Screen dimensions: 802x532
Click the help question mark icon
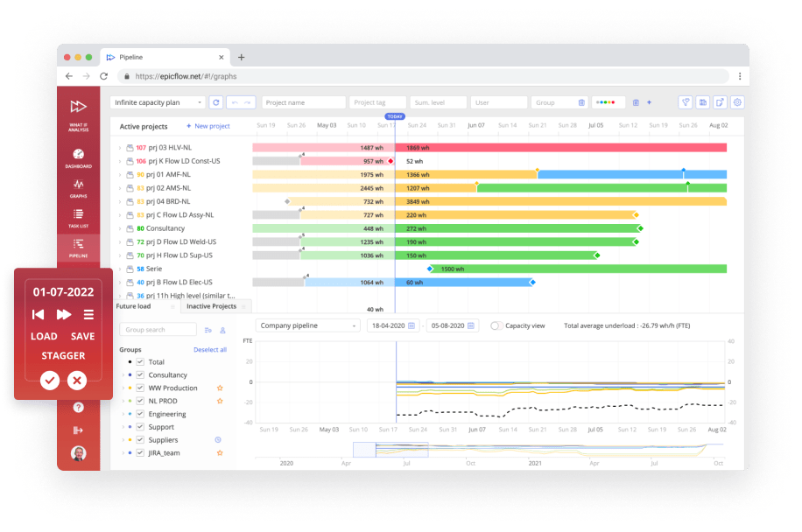pos(79,407)
